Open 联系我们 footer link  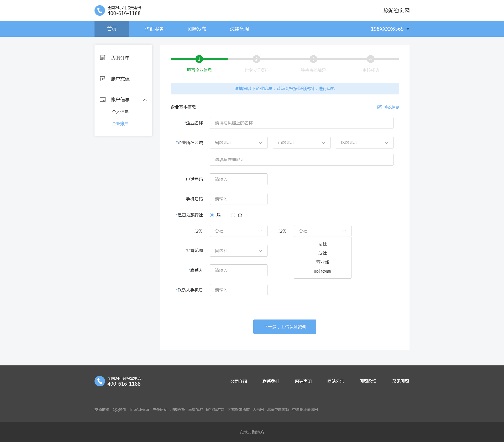(271, 381)
